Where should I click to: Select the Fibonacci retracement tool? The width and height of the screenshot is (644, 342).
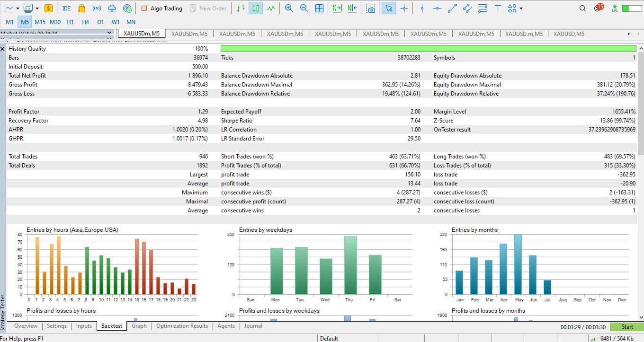pyautogui.click(x=483, y=9)
